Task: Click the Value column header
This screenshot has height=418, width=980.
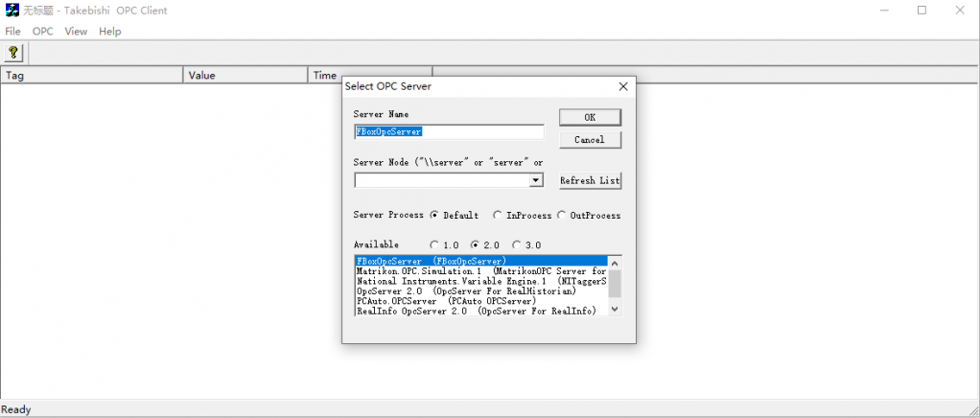Action: [x=245, y=75]
